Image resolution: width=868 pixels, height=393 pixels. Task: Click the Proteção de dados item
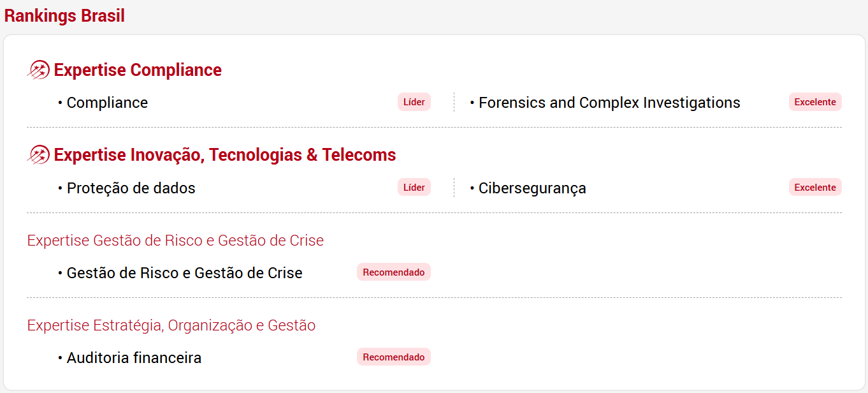click(x=131, y=188)
